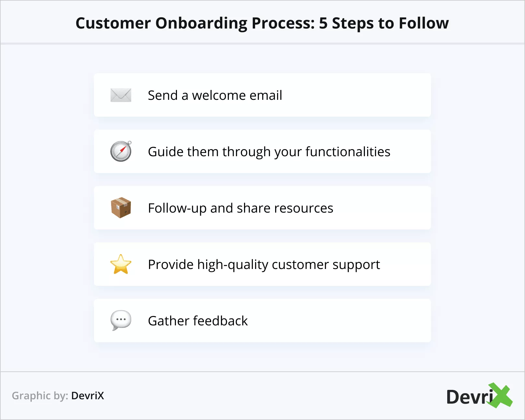The height and width of the screenshot is (420, 525).
Task: Click the word "functionalities" in step two
Action: click(x=348, y=152)
